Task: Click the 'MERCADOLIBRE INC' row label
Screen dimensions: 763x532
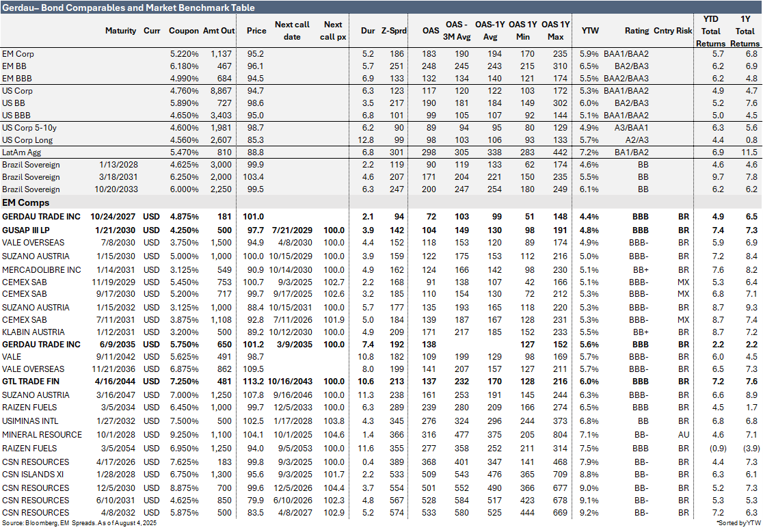Action: point(41,269)
